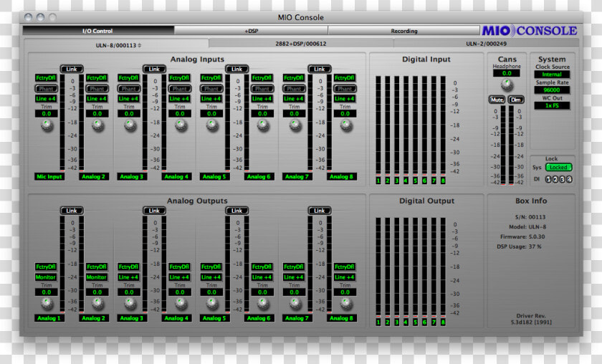Enable Phant on Analog 5 input
The height and width of the screenshot is (364, 602).
pyautogui.click(x=211, y=89)
